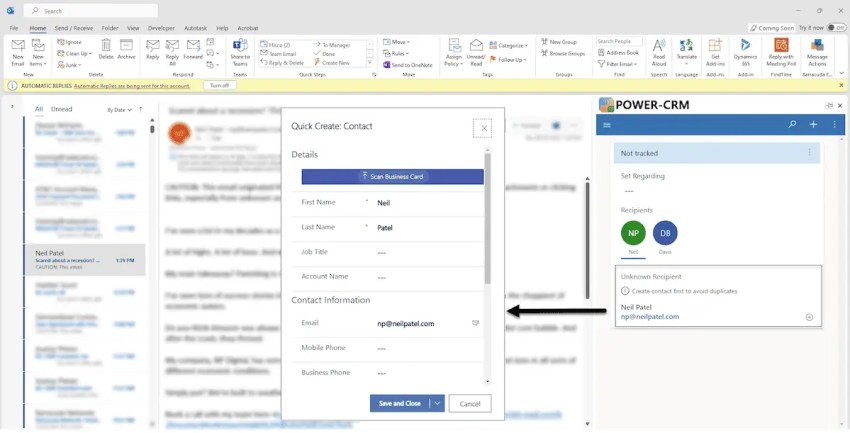This screenshot has width=850, height=433.
Task: Click the POWER-CRM plus add icon
Action: pyautogui.click(x=813, y=124)
